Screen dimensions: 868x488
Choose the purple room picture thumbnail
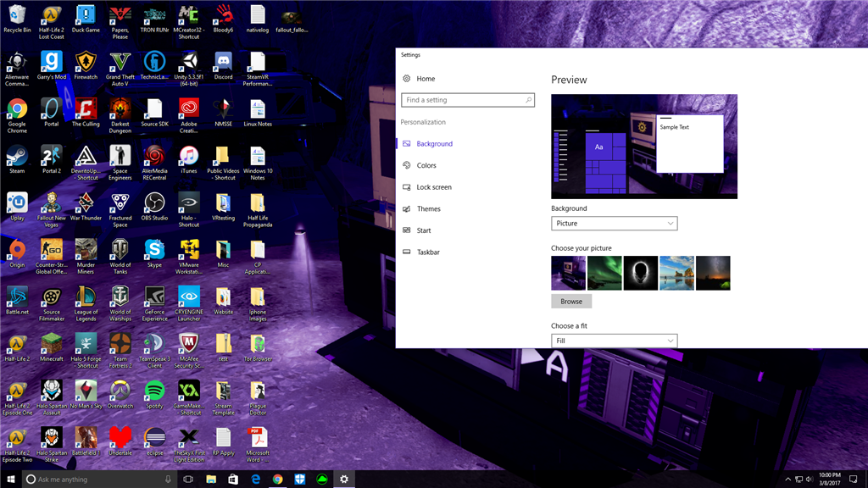pos(568,273)
